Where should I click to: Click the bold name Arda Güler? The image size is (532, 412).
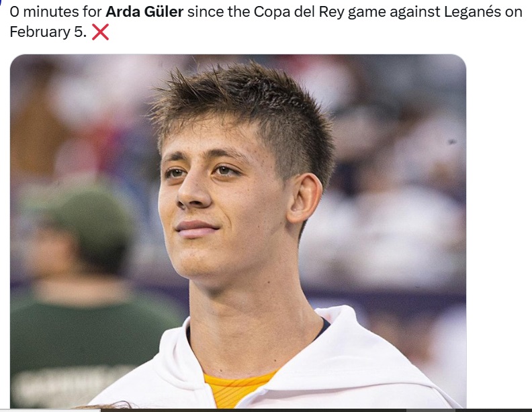[144, 12]
